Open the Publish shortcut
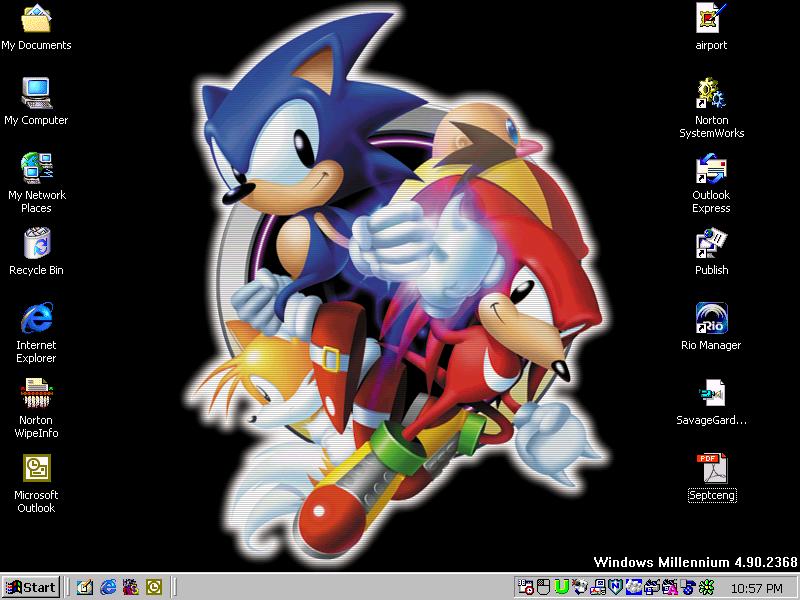The image size is (800, 600). point(710,243)
